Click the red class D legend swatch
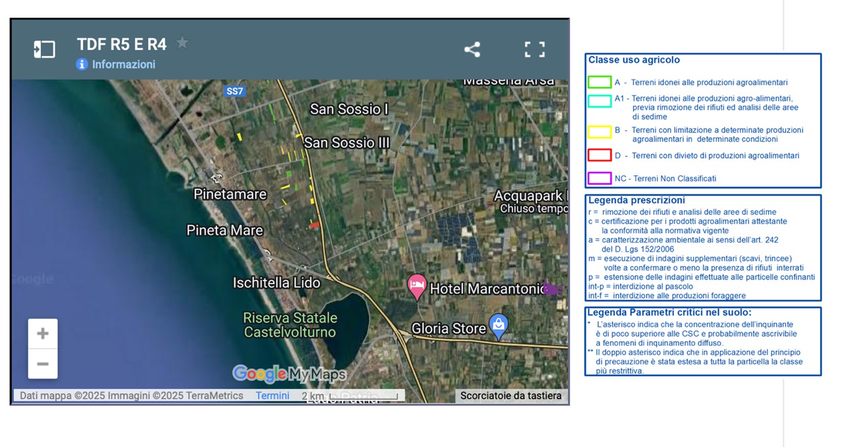This screenshot has width=868, height=447. pyautogui.click(x=599, y=155)
